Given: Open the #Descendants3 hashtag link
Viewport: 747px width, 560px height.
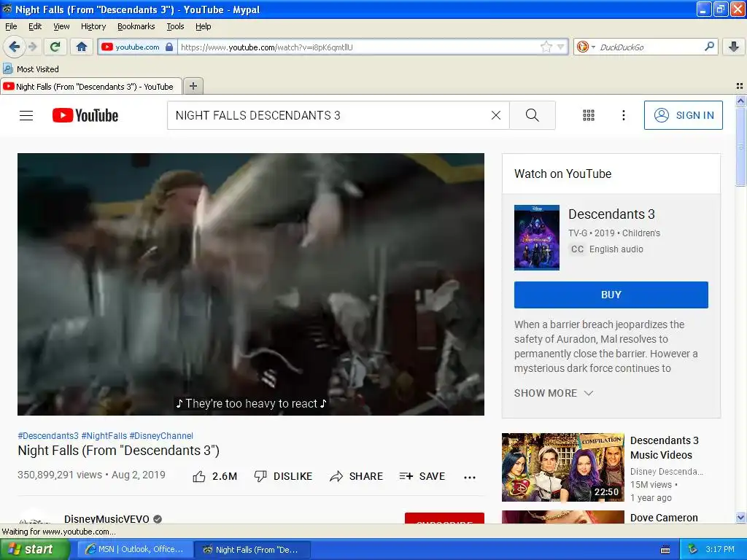Looking at the screenshot, I should pyautogui.click(x=48, y=436).
